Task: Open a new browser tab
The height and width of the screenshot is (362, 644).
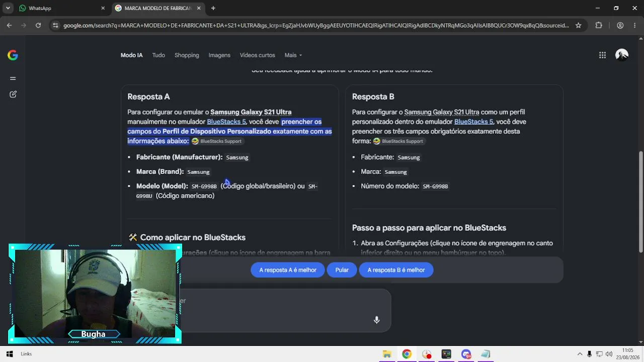Action: pyautogui.click(x=213, y=8)
